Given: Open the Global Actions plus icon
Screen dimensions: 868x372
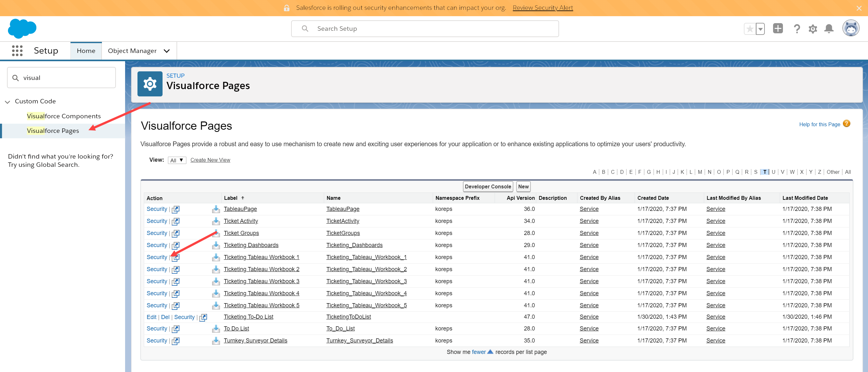Looking at the screenshot, I should pos(778,28).
